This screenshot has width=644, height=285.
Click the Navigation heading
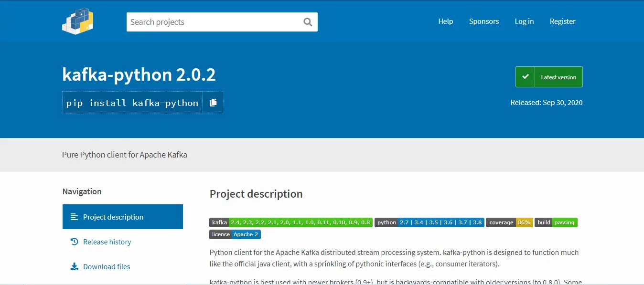[82, 191]
